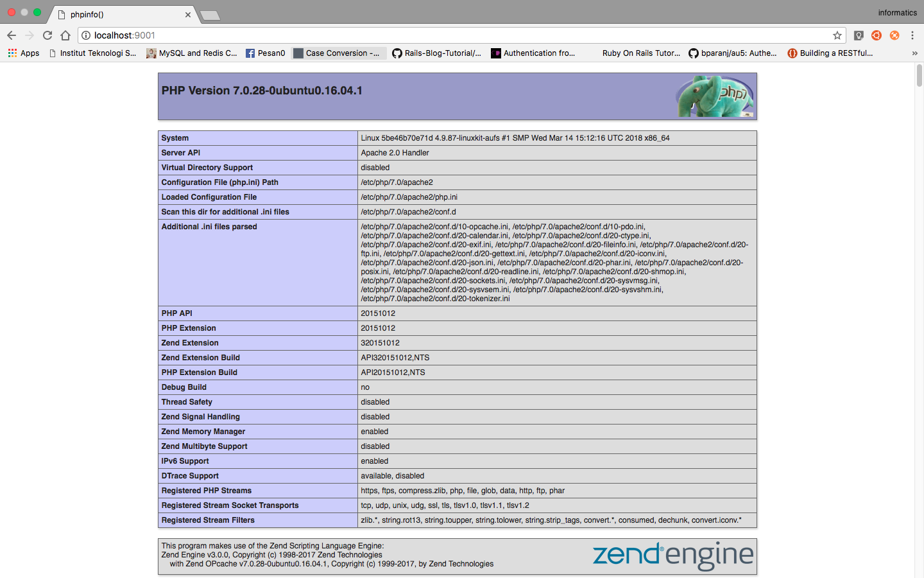924x578 pixels.
Task: Click the API20151012,NTS value
Action: (x=393, y=372)
